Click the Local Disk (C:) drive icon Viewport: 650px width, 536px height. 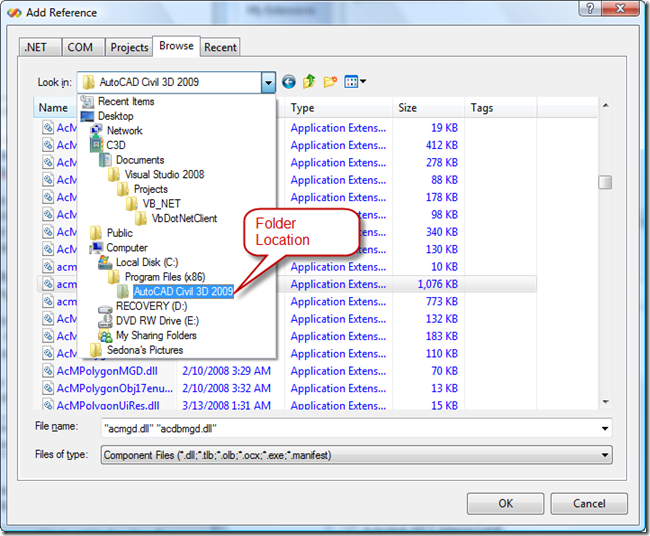pos(105,262)
